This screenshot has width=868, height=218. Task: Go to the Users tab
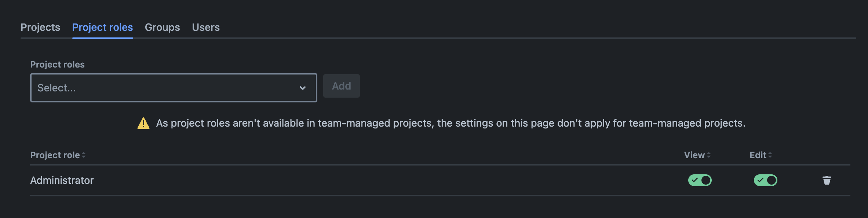coord(206,28)
